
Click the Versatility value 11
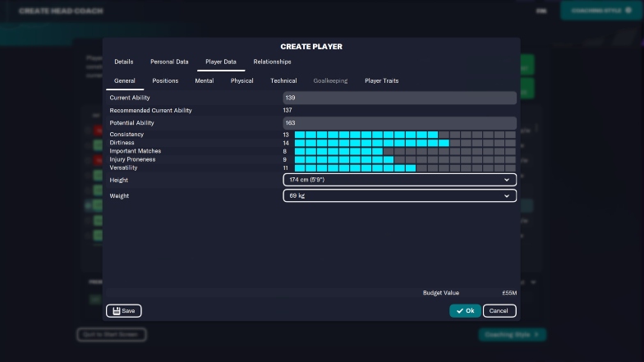[286, 167]
